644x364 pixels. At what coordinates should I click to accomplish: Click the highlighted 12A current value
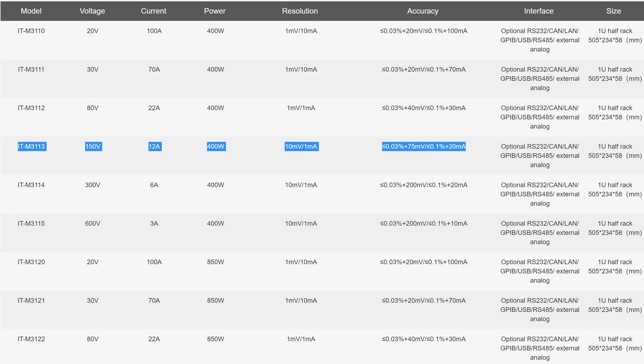pos(154,146)
